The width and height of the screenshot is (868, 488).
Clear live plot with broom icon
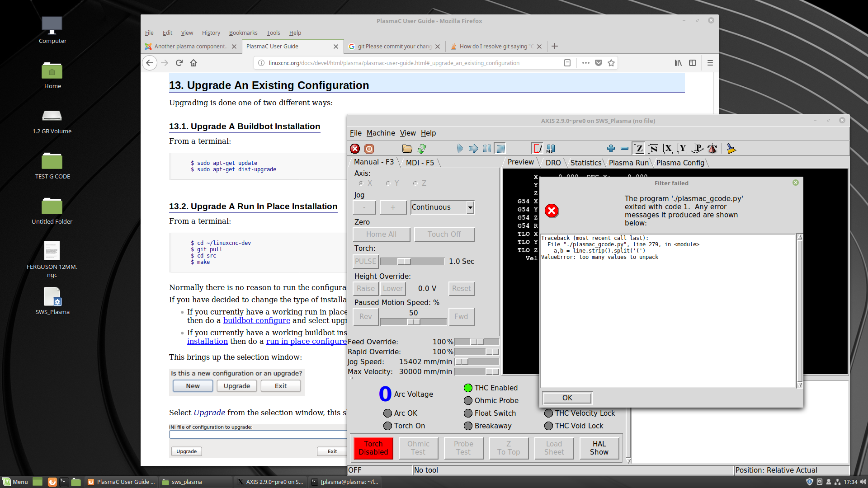coord(731,149)
